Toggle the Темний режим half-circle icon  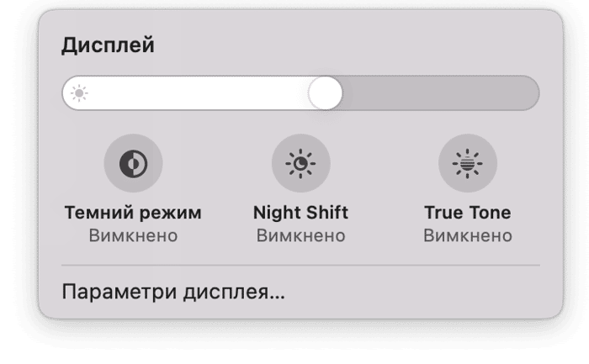tap(133, 164)
